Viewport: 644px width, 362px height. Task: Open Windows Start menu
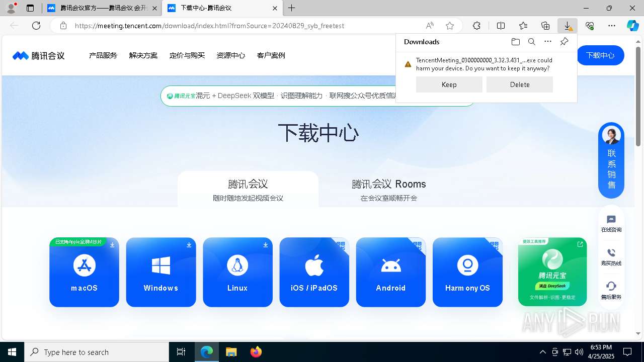point(12,352)
